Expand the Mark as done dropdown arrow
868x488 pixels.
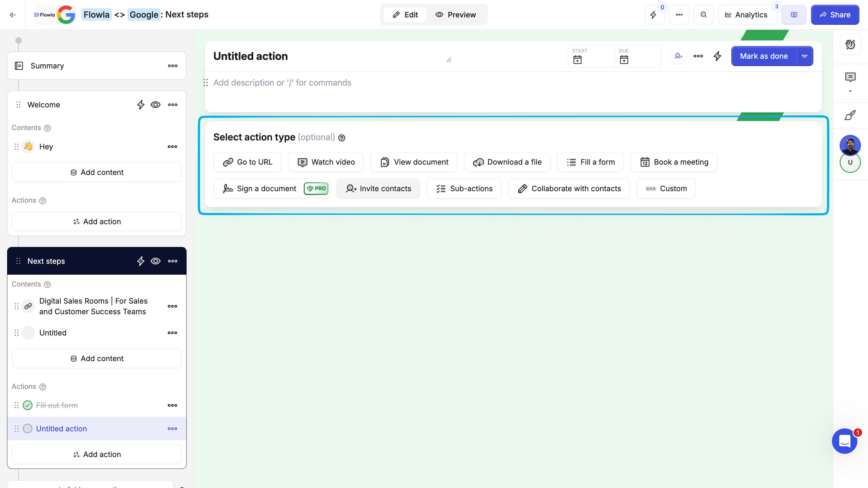[804, 56]
